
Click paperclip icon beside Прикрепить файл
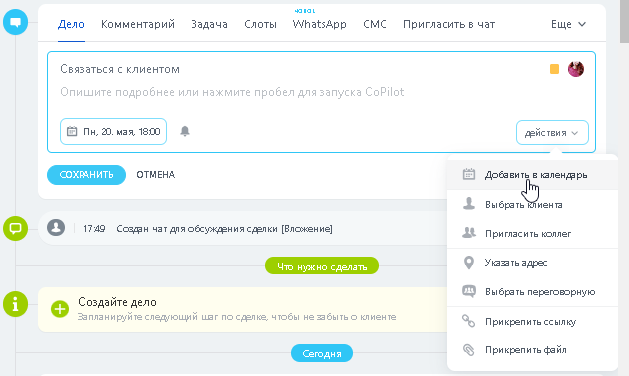point(469,350)
